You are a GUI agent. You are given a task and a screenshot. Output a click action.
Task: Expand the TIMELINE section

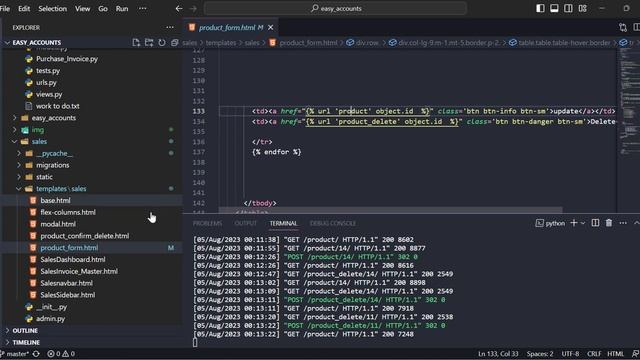26,342
